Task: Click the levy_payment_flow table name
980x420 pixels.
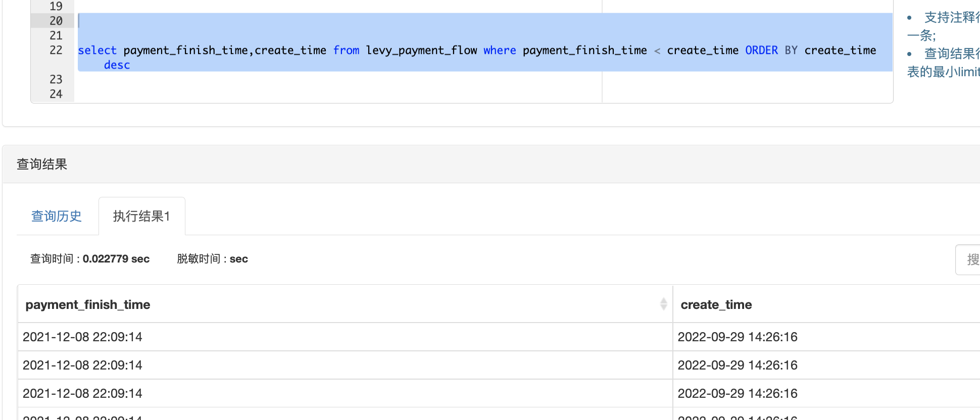Action: coord(421,50)
